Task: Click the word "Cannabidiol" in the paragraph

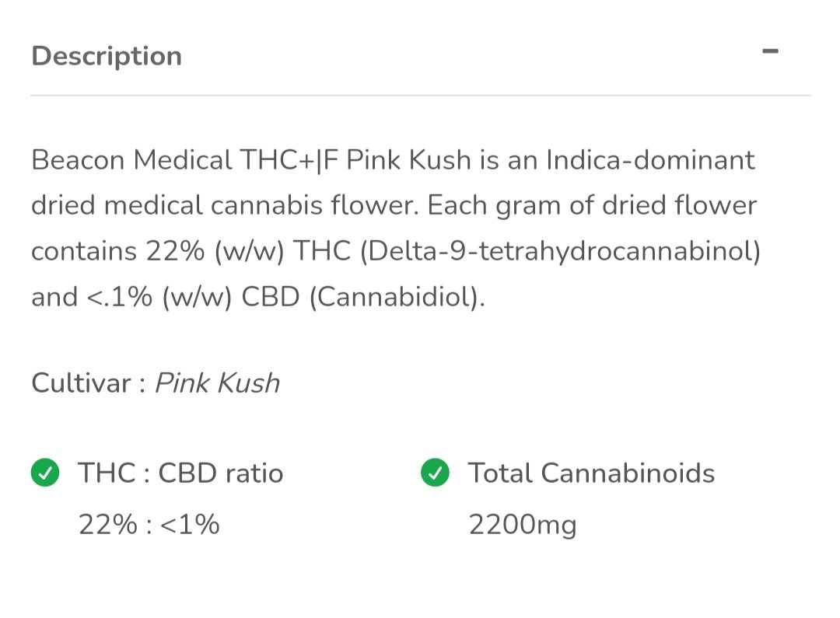Action: (x=397, y=296)
